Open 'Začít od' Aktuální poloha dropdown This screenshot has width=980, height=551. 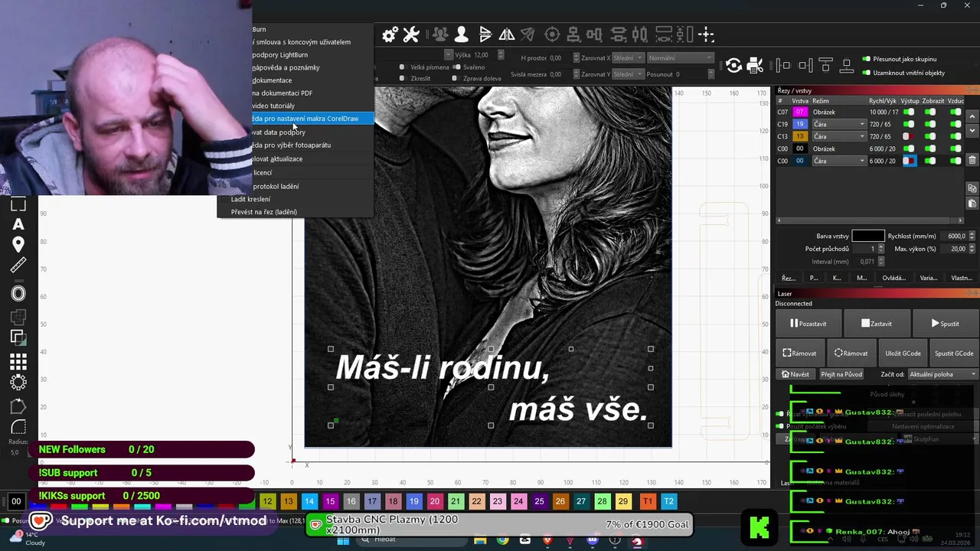click(943, 374)
